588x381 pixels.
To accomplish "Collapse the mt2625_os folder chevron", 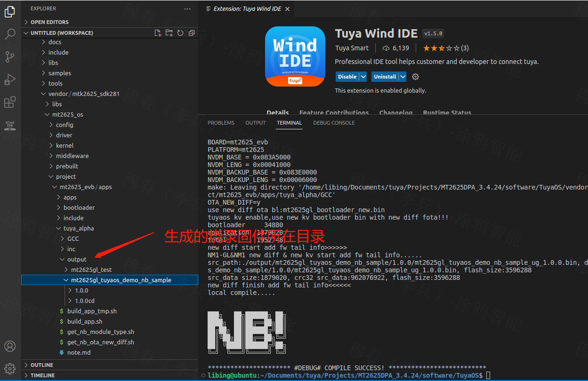I will pos(48,114).
